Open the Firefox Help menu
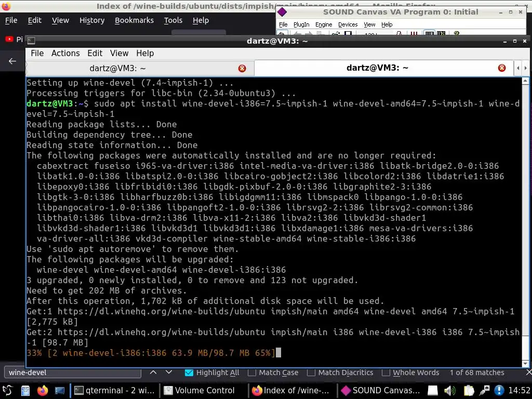The width and height of the screenshot is (532, 399). (x=201, y=20)
